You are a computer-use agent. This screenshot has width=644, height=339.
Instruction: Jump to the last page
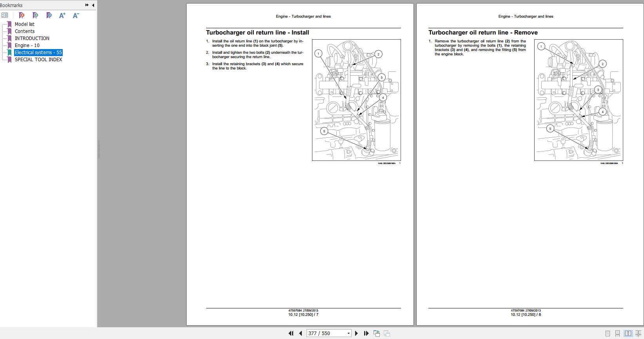click(x=366, y=333)
